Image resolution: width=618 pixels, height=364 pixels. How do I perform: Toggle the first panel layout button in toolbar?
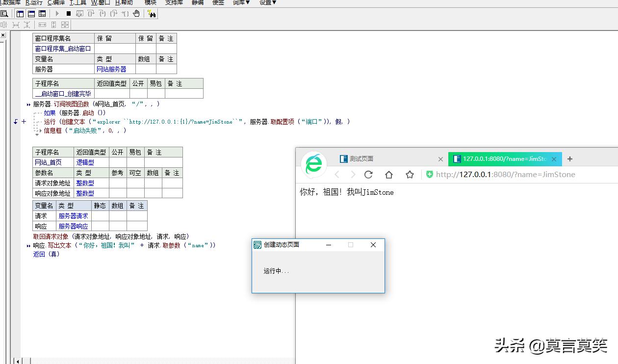[20, 14]
